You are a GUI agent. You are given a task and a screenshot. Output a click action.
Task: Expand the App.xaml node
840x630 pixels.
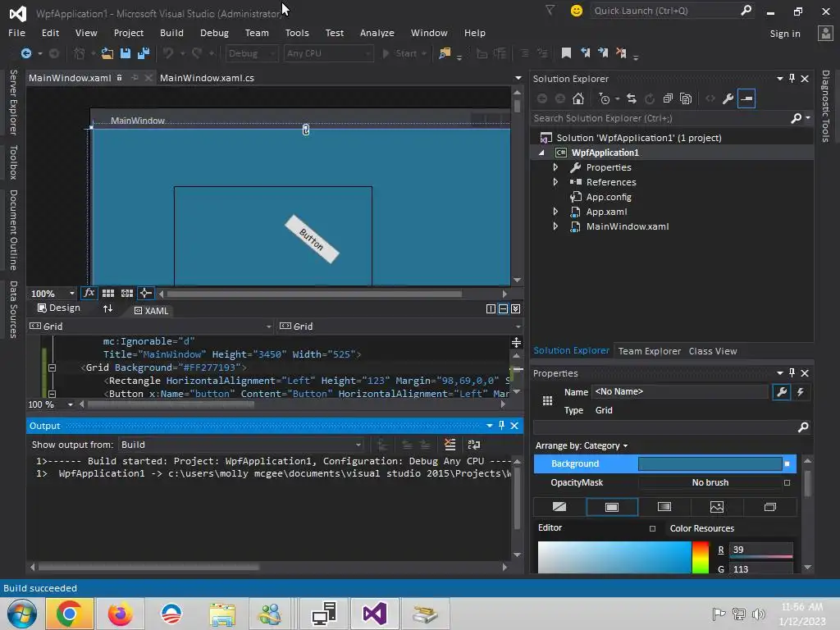click(555, 212)
